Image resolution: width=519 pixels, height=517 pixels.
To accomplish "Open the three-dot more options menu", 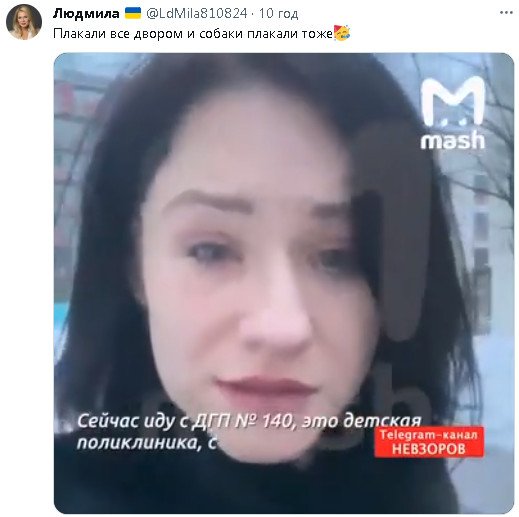I will (x=506, y=13).
